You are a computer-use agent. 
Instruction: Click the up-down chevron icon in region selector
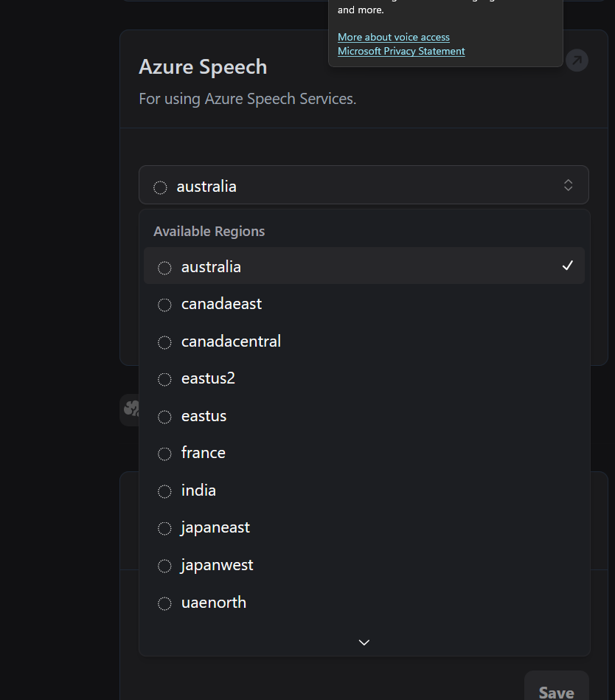(568, 185)
